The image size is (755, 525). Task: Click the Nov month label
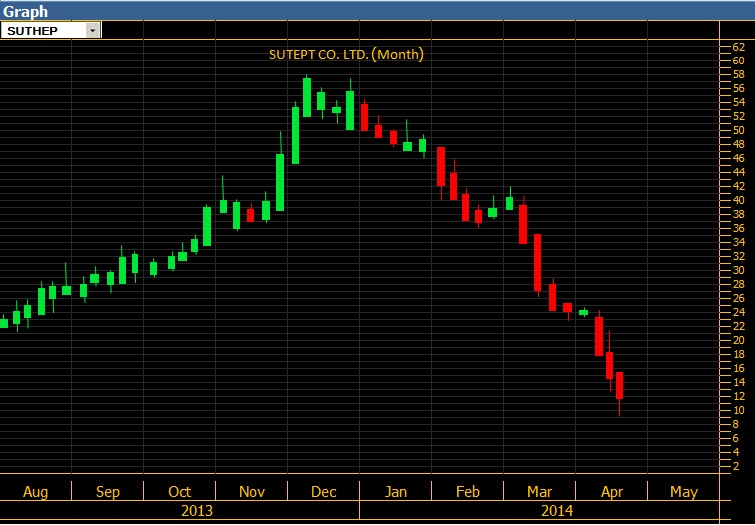pyautogui.click(x=252, y=492)
